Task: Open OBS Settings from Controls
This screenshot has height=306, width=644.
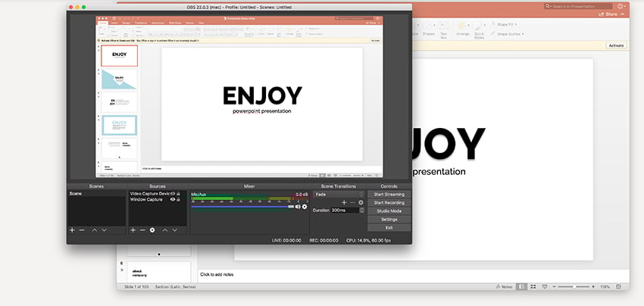Action: click(389, 219)
